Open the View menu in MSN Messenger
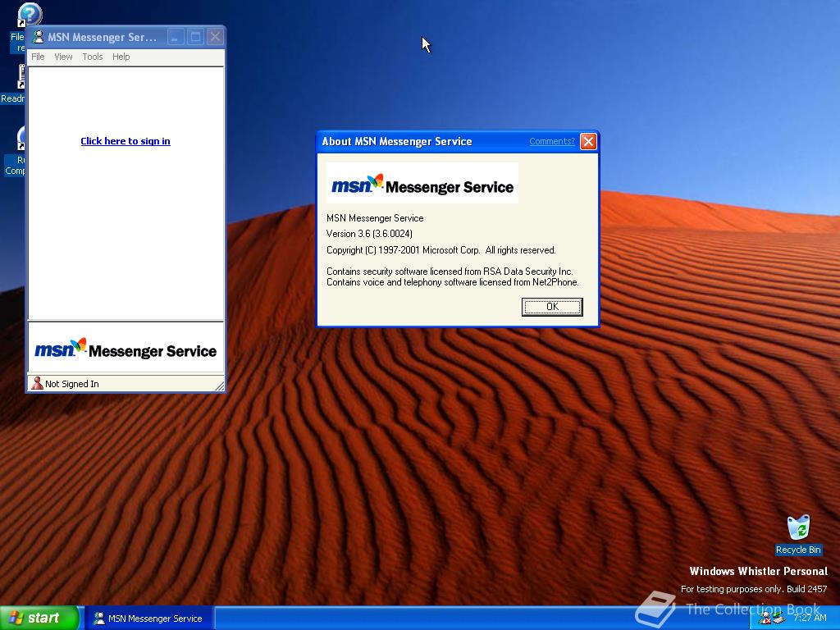This screenshot has width=840, height=630. pyautogui.click(x=63, y=57)
